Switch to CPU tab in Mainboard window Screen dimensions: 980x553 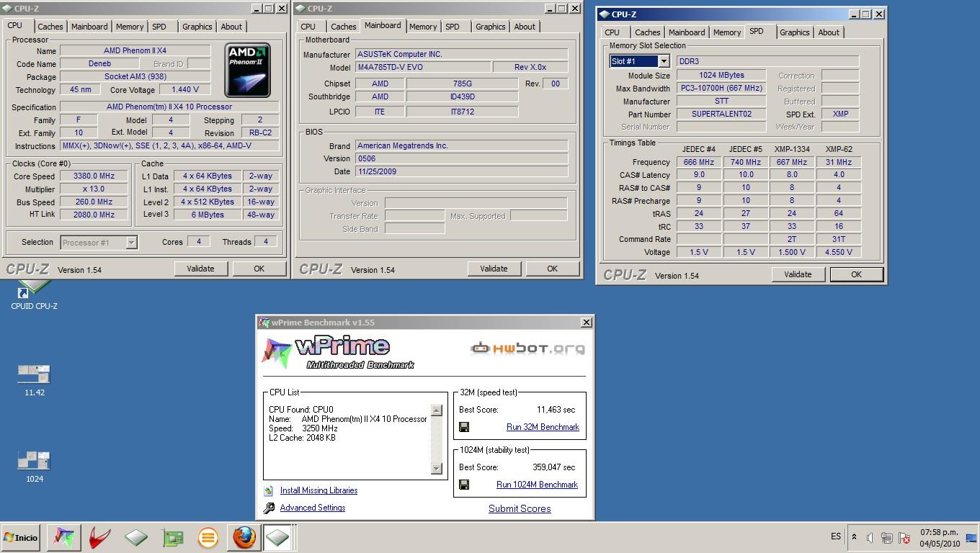click(308, 27)
